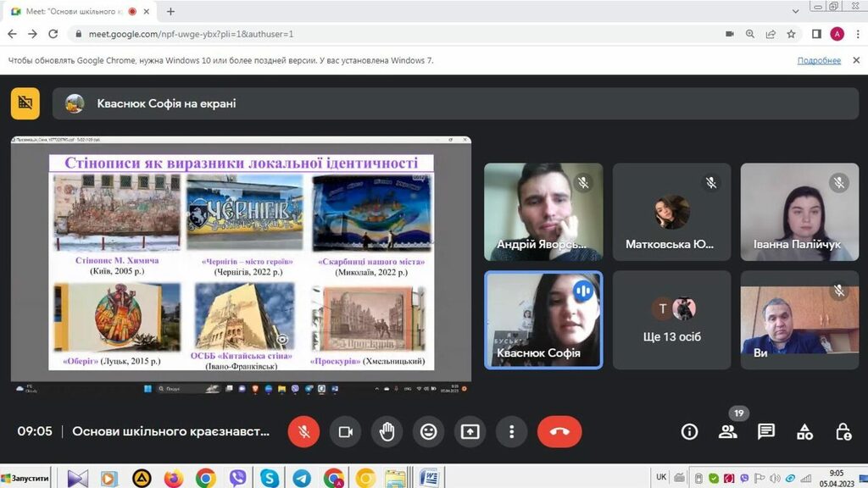Screen dimensions: 868x488
Task: Toggle the camera on in the call
Action: click(x=345, y=431)
